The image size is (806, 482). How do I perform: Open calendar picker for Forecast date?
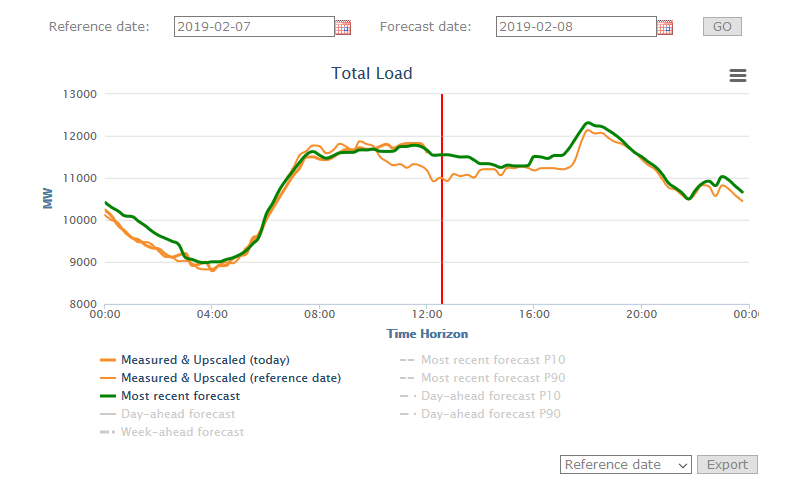[x=665, y=27]
